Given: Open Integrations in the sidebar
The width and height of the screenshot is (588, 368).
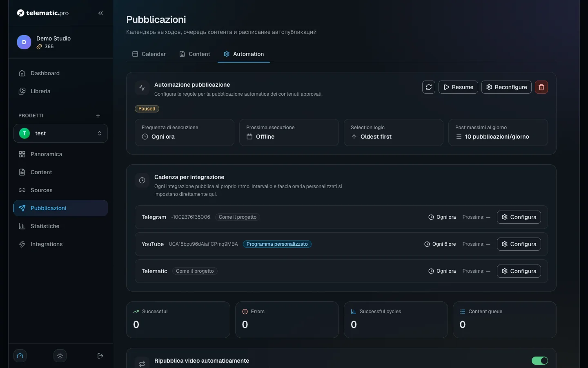Looking at the screenshot, I should pos(60,244).
